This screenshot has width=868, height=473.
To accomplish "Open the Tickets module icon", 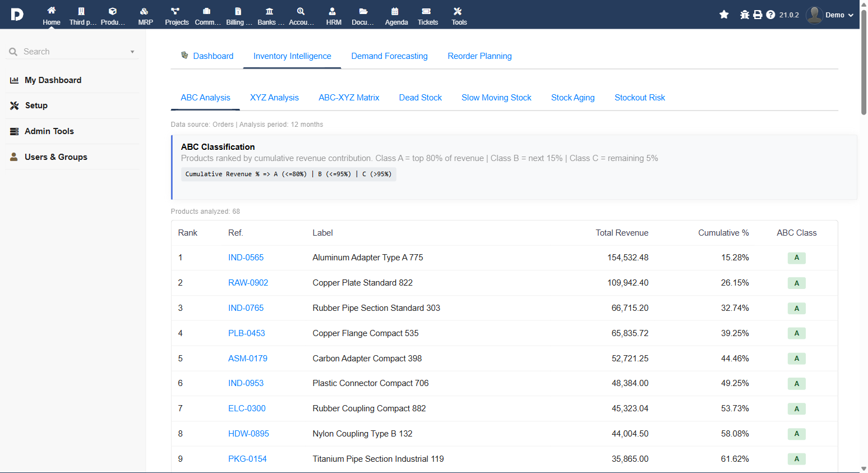I will pos(427,11).
